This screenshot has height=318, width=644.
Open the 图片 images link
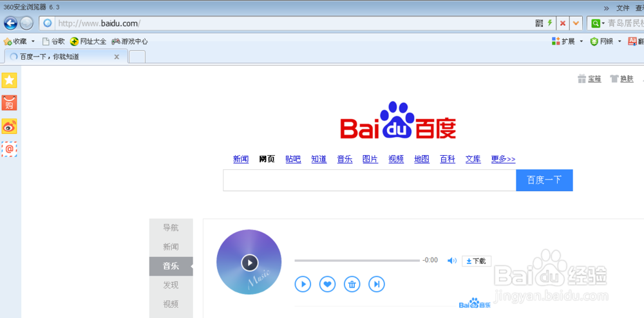[370, 159]
